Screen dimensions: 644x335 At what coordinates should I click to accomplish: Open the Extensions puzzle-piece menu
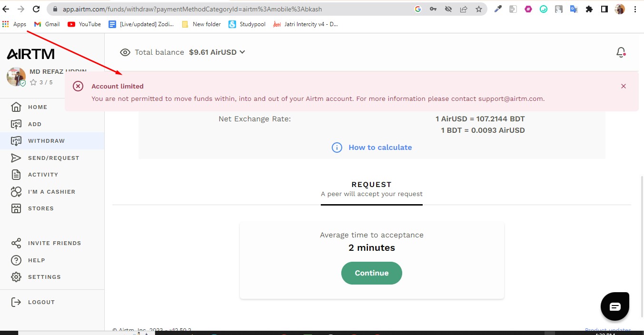589,9
